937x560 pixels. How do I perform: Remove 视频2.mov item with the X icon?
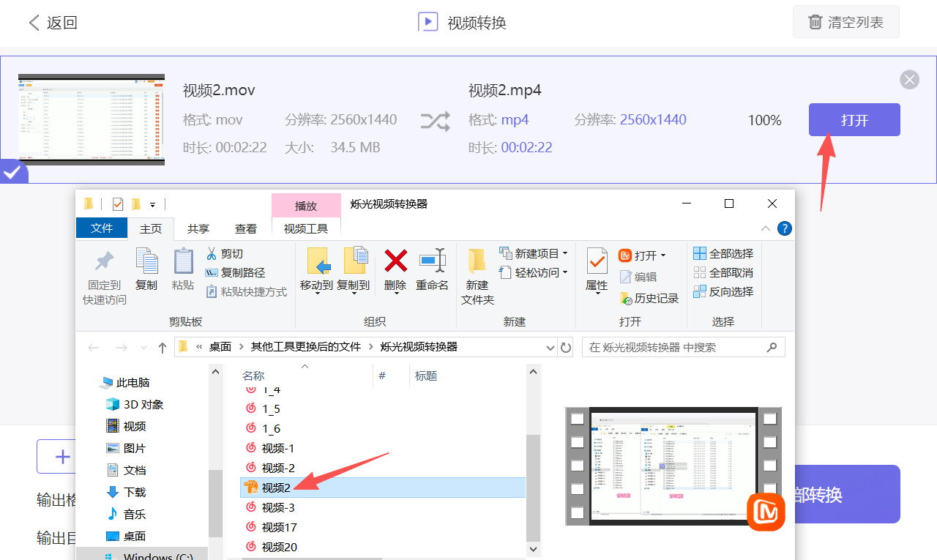coord(909,80)
